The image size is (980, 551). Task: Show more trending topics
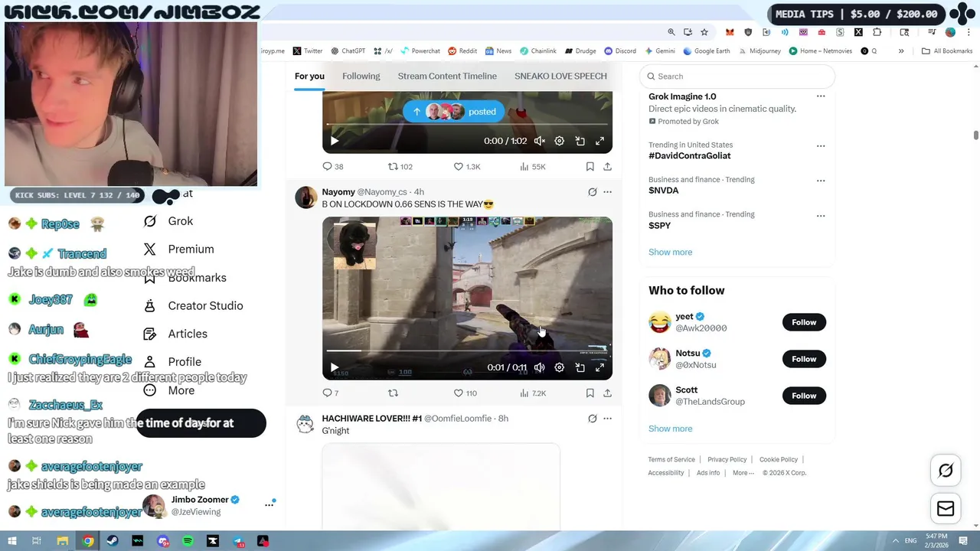point(670,252)
